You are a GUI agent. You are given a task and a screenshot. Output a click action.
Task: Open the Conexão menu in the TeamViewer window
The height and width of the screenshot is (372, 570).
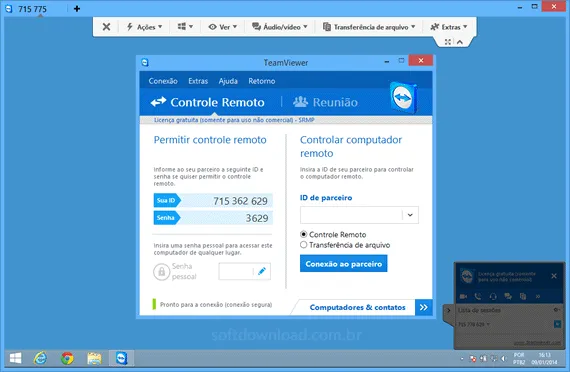click(x=163, y=81)
